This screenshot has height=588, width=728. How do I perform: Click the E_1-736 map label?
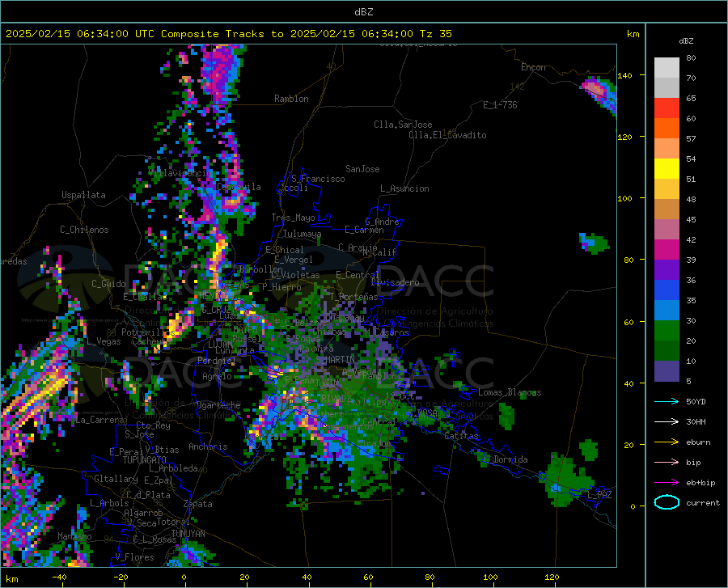(500, 105)
